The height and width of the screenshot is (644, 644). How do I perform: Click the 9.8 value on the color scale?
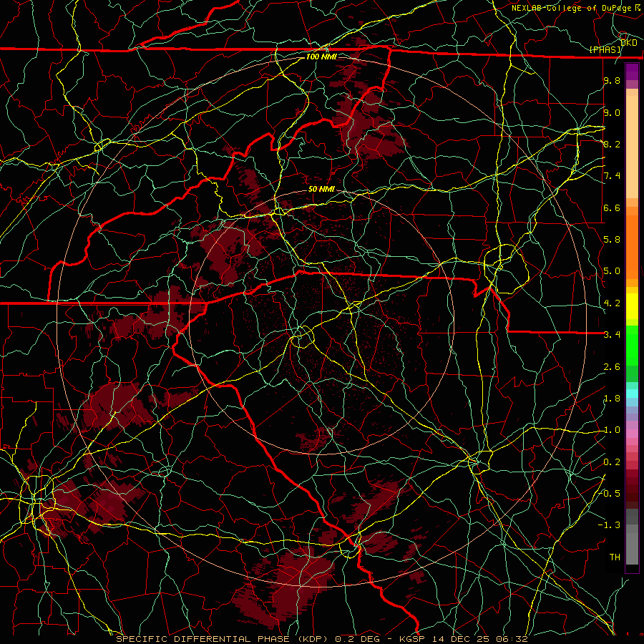[612, 80]
